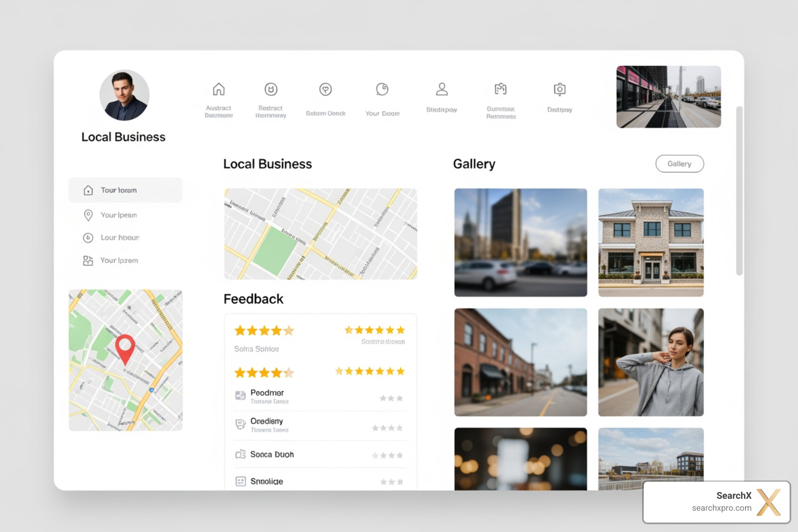Click the Gallery button at top right
Viewport: 798px width, 532px height.
(x=680, y=164)
